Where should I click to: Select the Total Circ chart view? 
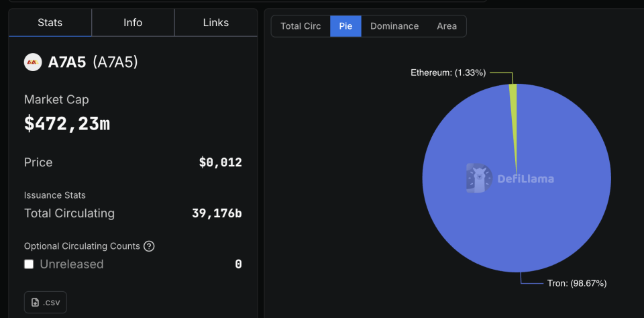[x=301, y=26]
